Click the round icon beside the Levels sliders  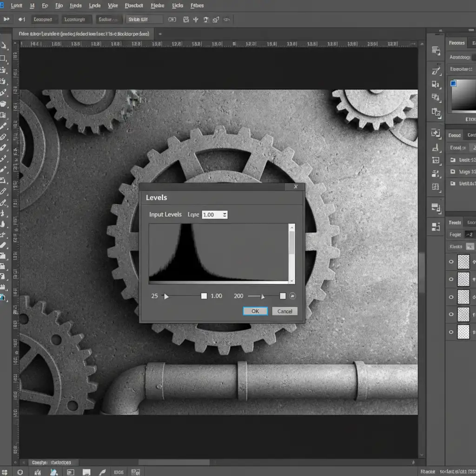point(292,296)
